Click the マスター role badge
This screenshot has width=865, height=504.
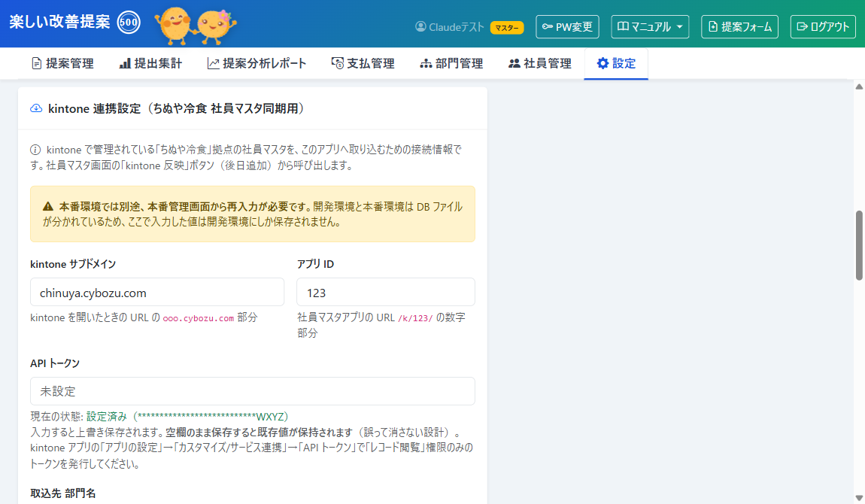[x=506, y=28]
